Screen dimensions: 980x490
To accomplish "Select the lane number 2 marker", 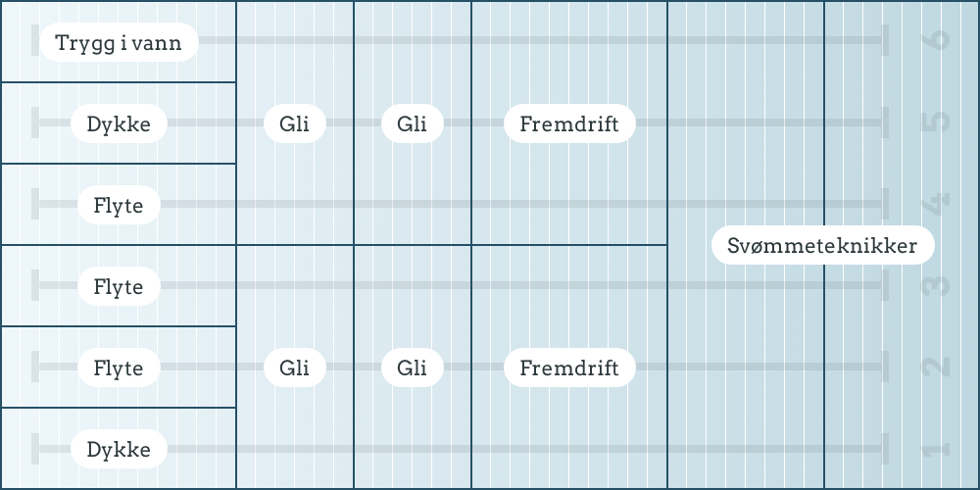I will click(x=936, y=367).
